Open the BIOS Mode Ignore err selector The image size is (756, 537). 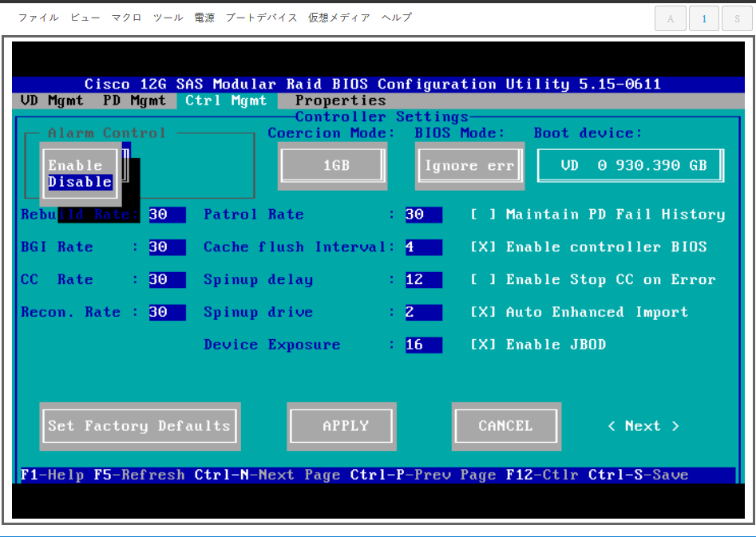(469, 165)
